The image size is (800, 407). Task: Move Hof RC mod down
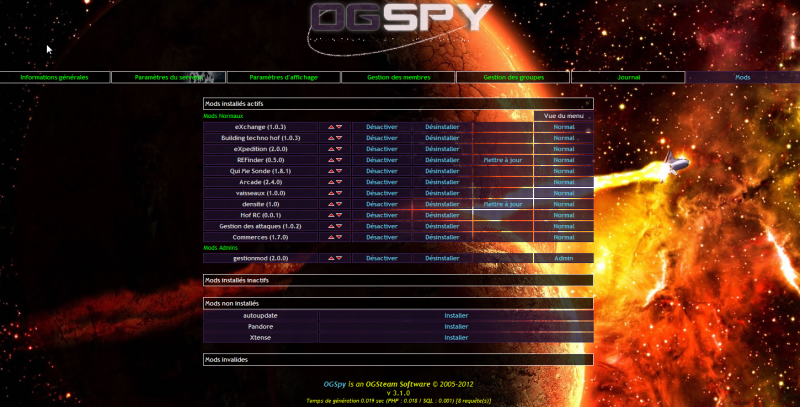[339, 215]
